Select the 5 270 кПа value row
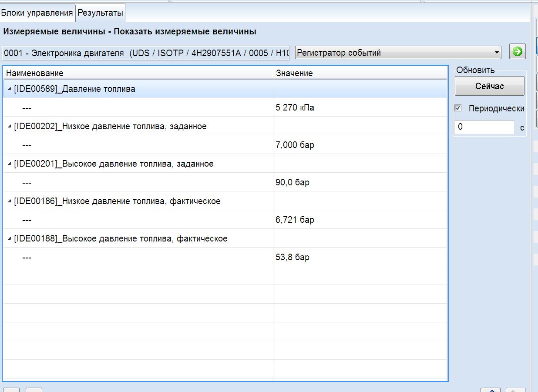The image size is (538, 392). click(295, 107)
